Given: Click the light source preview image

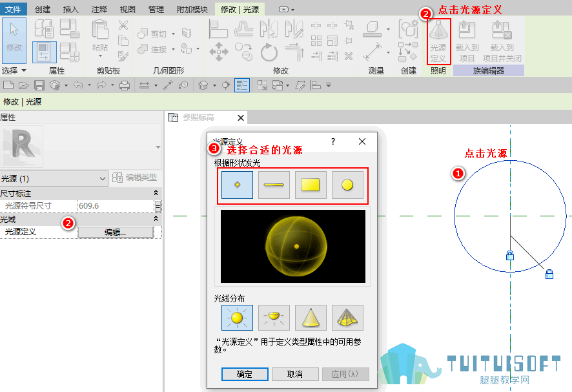Looking at the screenshot, I should click(293, 246).
